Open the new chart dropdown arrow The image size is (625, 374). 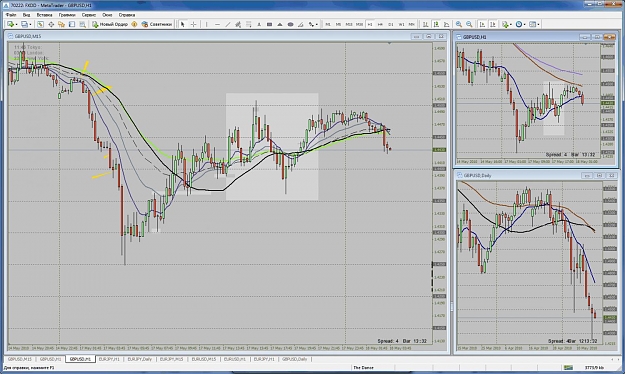pyautogui.click(x=16, y=24)
